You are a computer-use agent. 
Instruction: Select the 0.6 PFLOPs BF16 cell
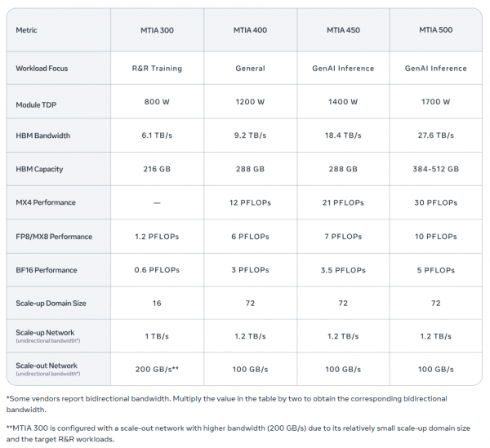click(157, 269)
